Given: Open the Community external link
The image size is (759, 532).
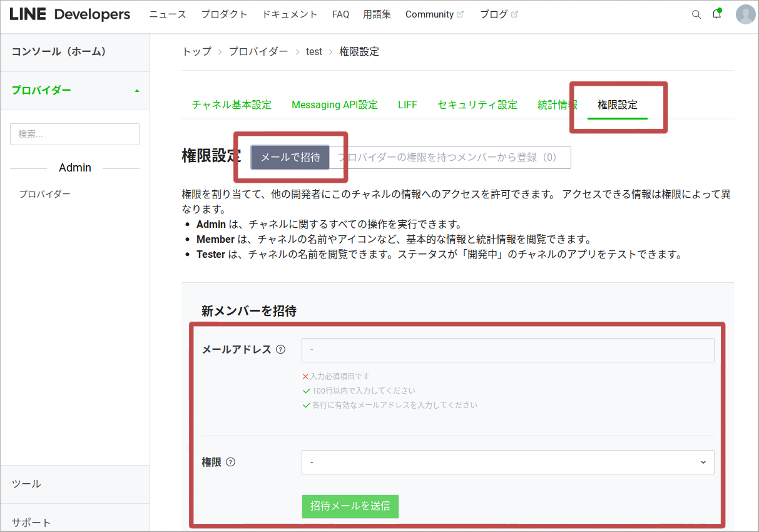Looking at the screenshot, I should click(x=434, y=14).
